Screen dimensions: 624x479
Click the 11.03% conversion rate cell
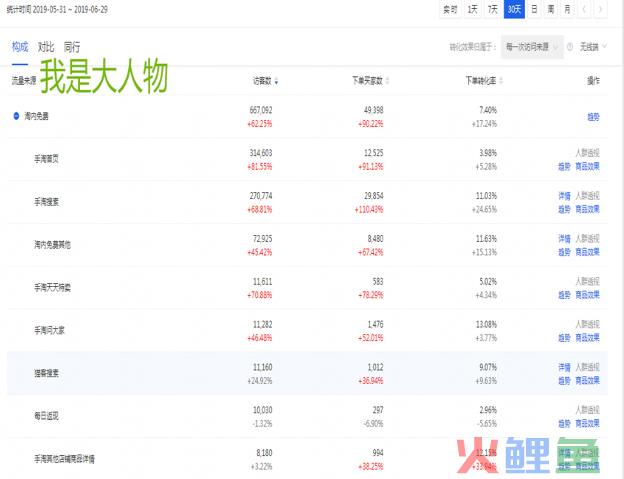click(487, 196)
